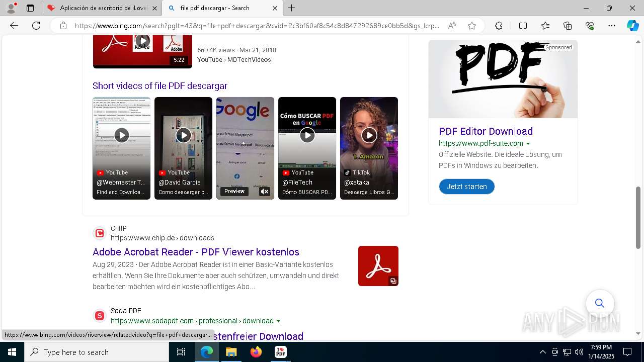Image resolution: width=644 pixels, height=362 pixels.
Task: Play the @David Garcia short video
Action: coord(183,148)
